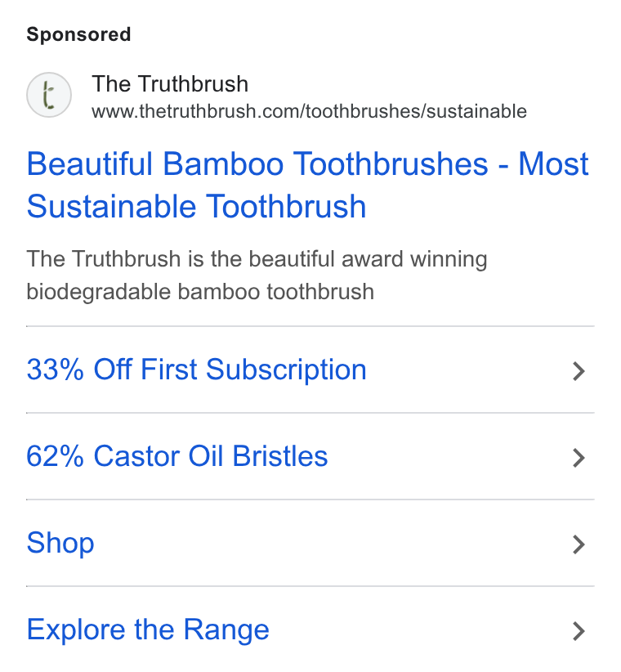Click the 'Sponsored' label

pyautogui.click(x=78, y=34)
